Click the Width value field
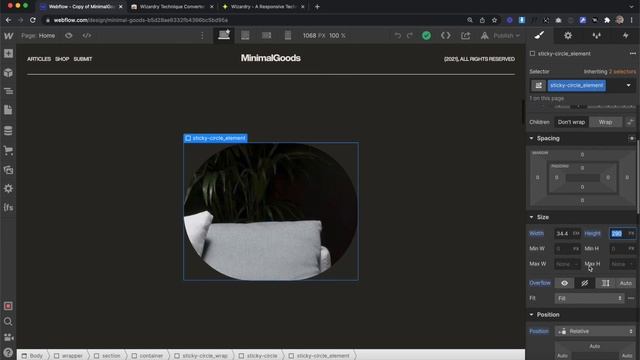 (x=567, y=233)
